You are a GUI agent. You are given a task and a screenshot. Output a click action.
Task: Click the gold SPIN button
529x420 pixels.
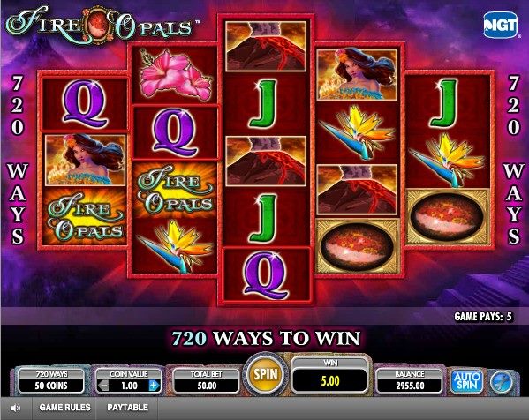point(266,374)
